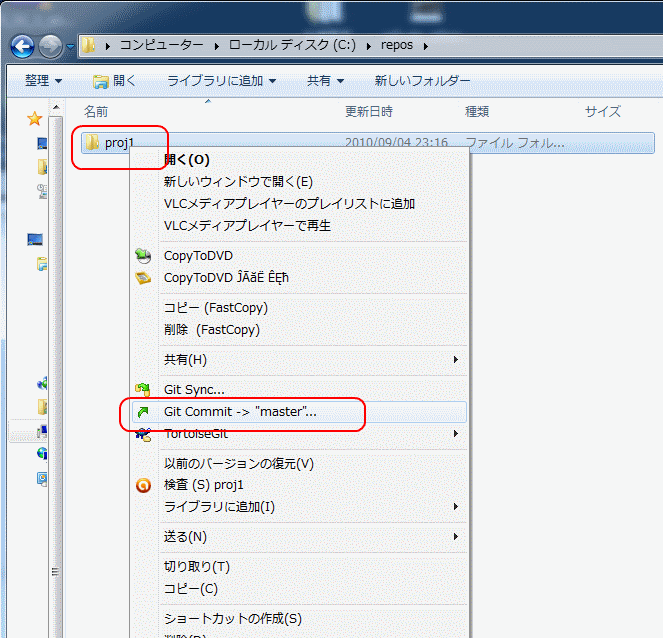The image size is (663, 638).
Task: Click the Explorer Forward navigation button
Action: coord(50,46)
